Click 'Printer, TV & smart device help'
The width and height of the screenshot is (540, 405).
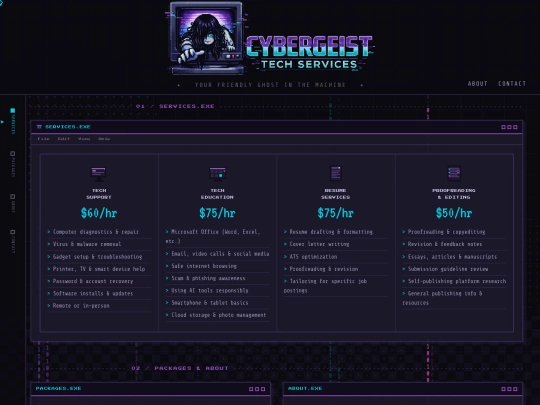99,269
